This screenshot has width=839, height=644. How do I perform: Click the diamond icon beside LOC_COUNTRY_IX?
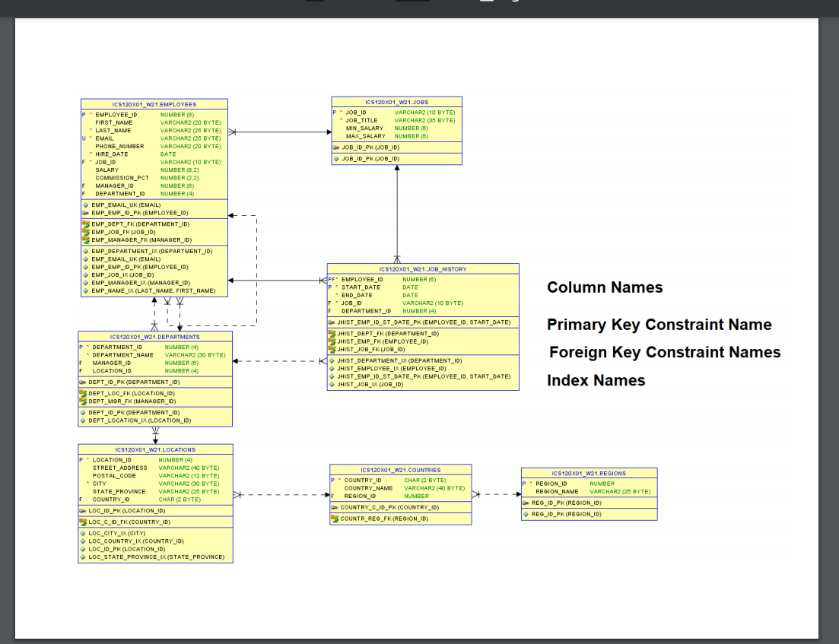(x=83, y=541)
